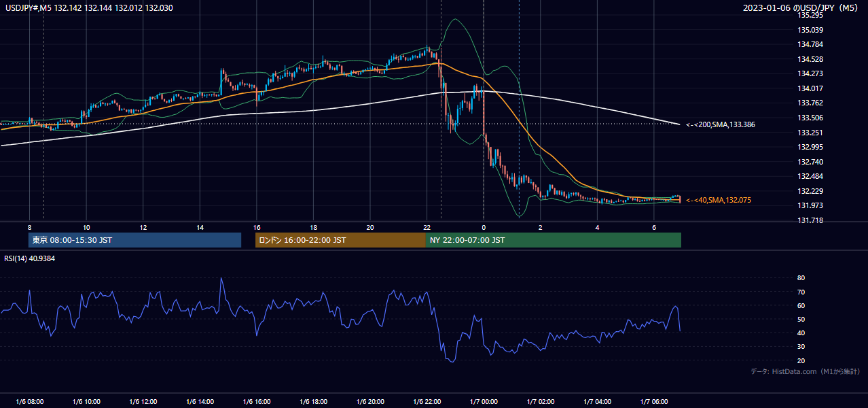This screenshot has width=868, height=408.
Task: Click hour tick 18 under the price chart
Action: 314,227
